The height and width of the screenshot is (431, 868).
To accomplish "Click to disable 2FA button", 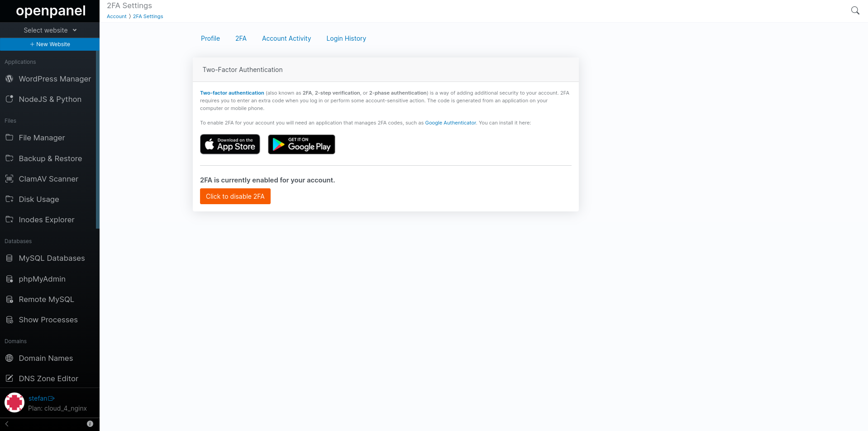I will [x=235, y=196].
